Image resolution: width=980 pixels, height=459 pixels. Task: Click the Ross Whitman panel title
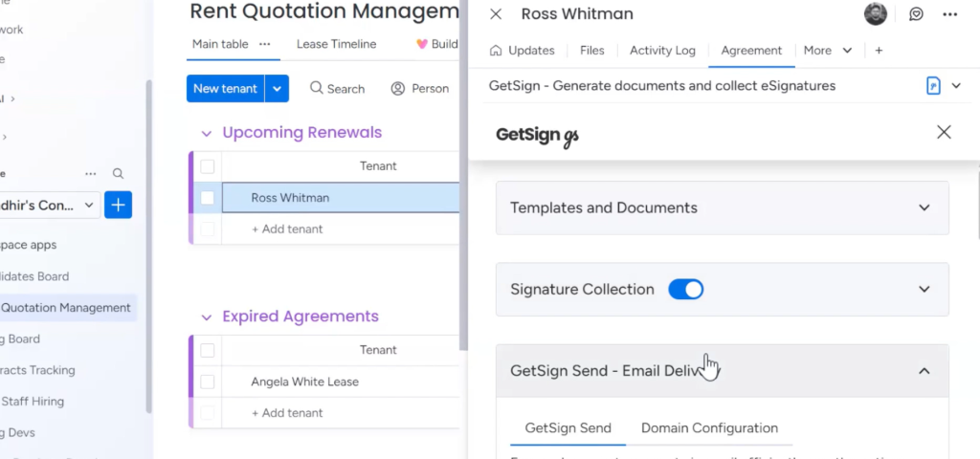point(577,13)
